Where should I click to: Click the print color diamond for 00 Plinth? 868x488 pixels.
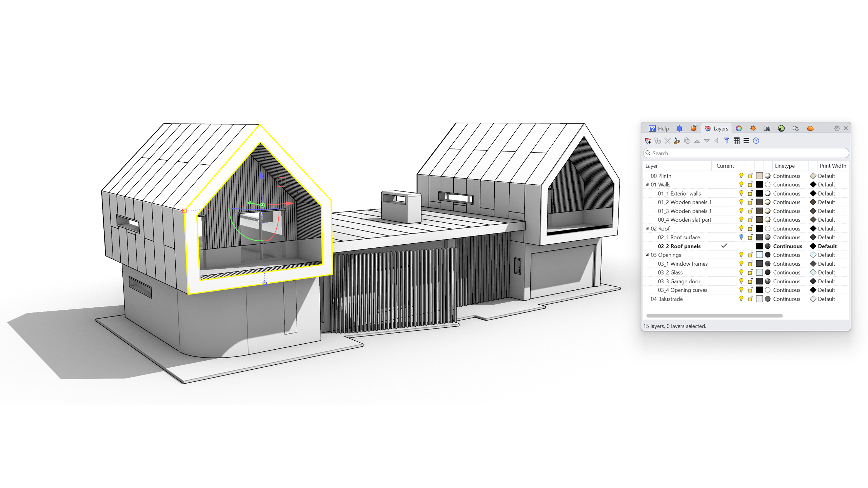(x=813, y=176)
